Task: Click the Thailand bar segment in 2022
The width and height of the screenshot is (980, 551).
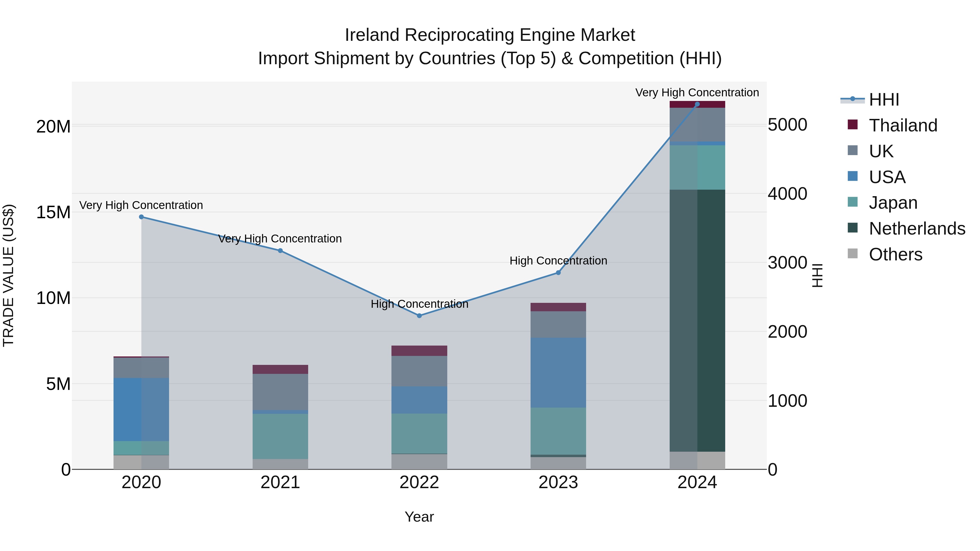Action: pyautogui.click(x=419, y=351)
